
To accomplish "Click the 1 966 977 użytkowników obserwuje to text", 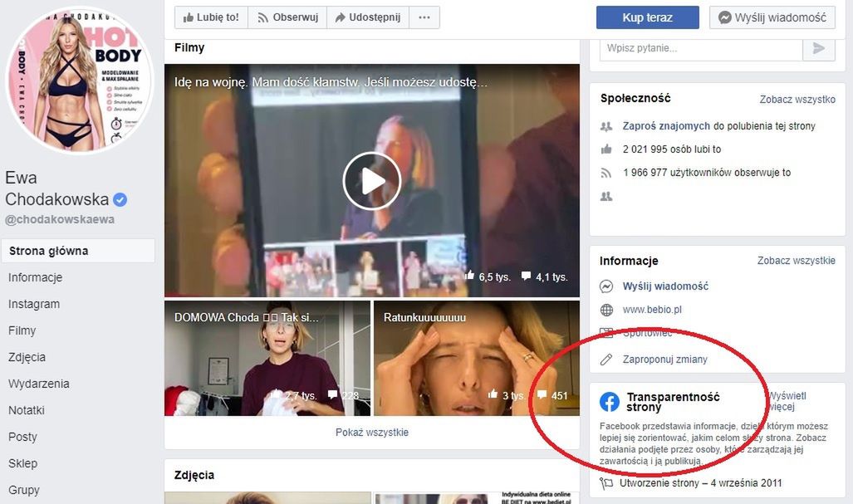I will click(707, 173).
